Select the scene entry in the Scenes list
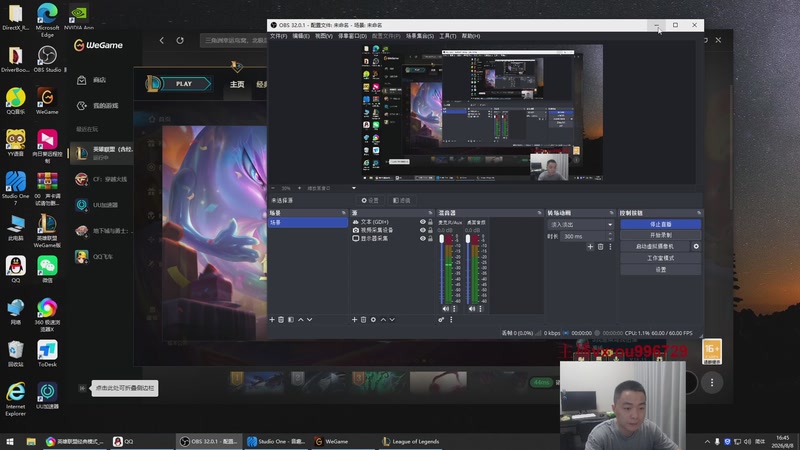The image size is (800, 450). pyautogui.click(x=308, y=222)
